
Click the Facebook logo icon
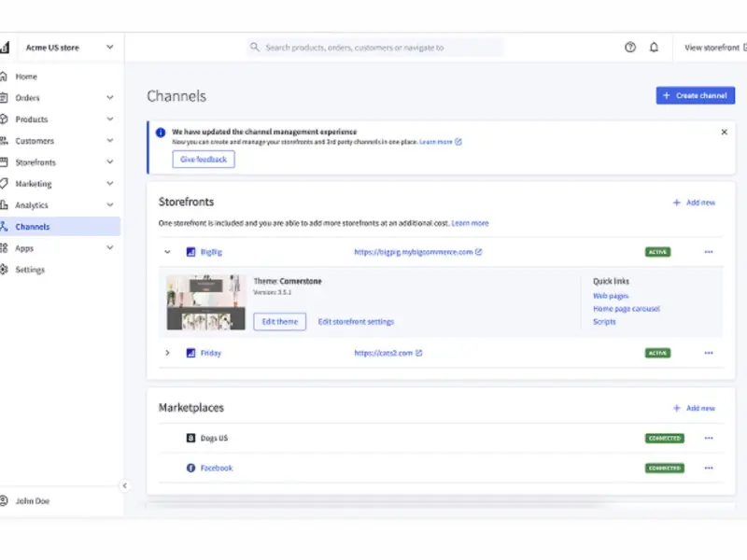pos(190,469)
